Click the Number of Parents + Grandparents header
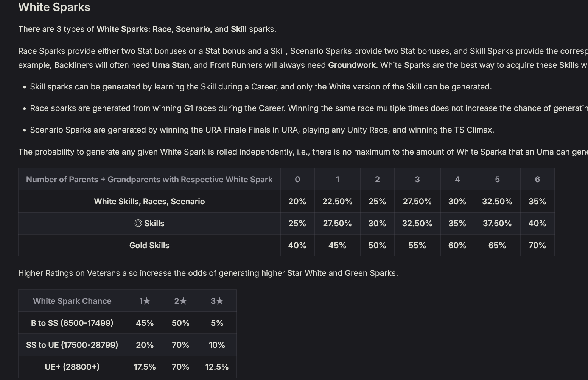 click(149, 179)
